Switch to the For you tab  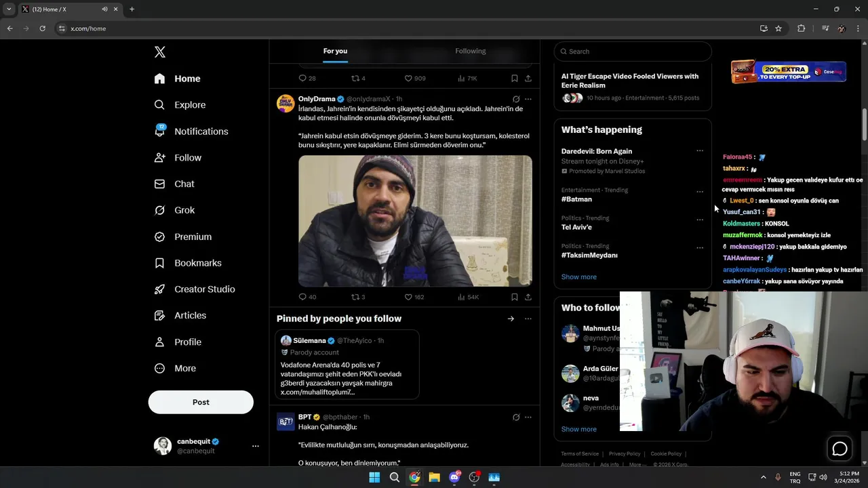[335, 51]
